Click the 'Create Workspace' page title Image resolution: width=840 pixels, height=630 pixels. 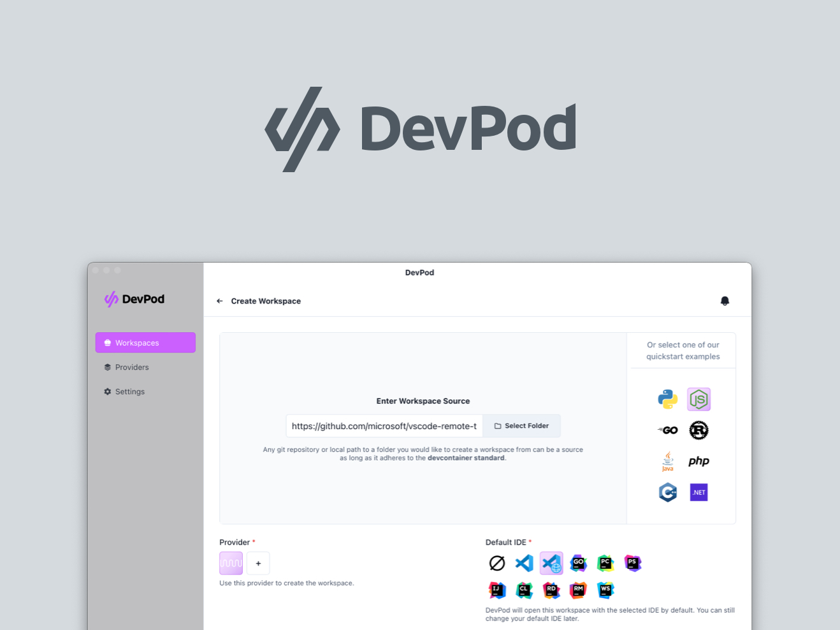[x=266, y=301]
